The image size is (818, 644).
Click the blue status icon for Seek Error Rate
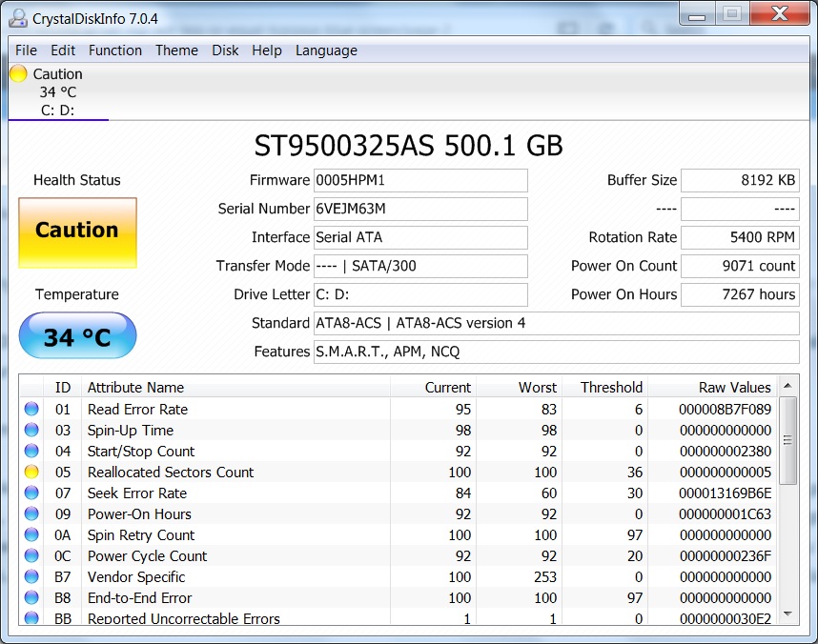pos(31,493)
